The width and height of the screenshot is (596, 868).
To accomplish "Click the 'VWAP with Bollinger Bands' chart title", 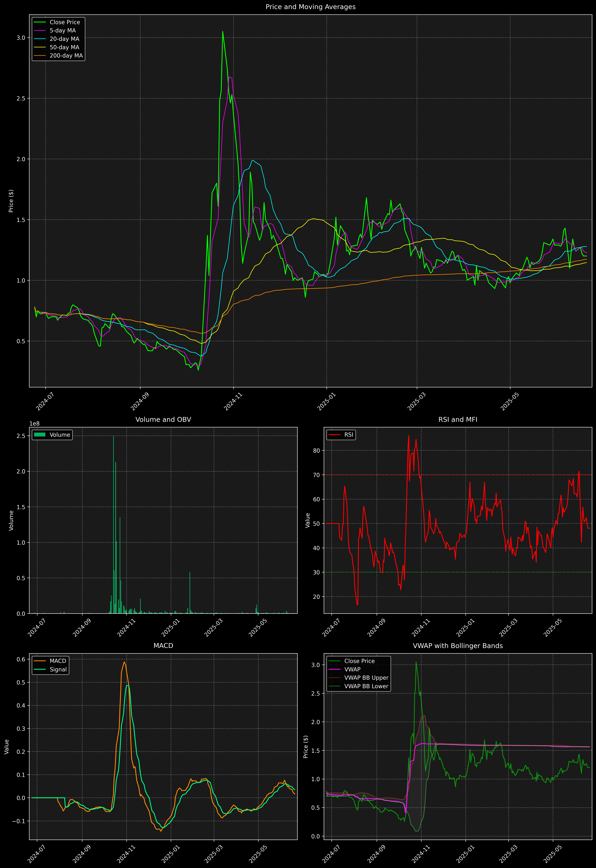I will tap(458, 646).
